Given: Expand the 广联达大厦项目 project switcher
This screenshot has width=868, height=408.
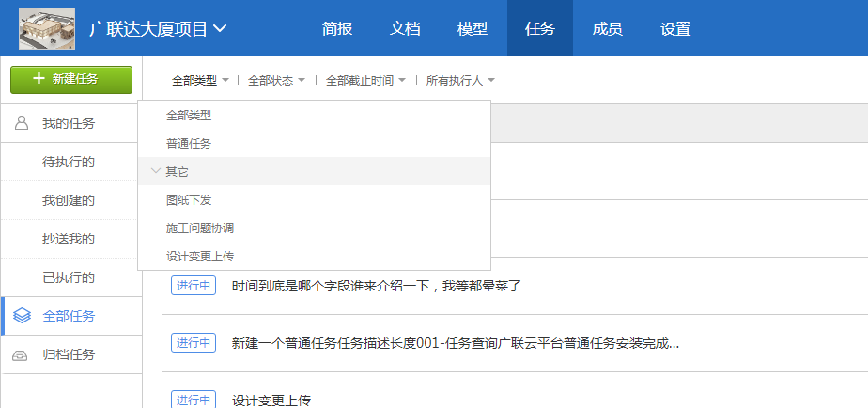Looking at the screenshot, I should point(158,28).
